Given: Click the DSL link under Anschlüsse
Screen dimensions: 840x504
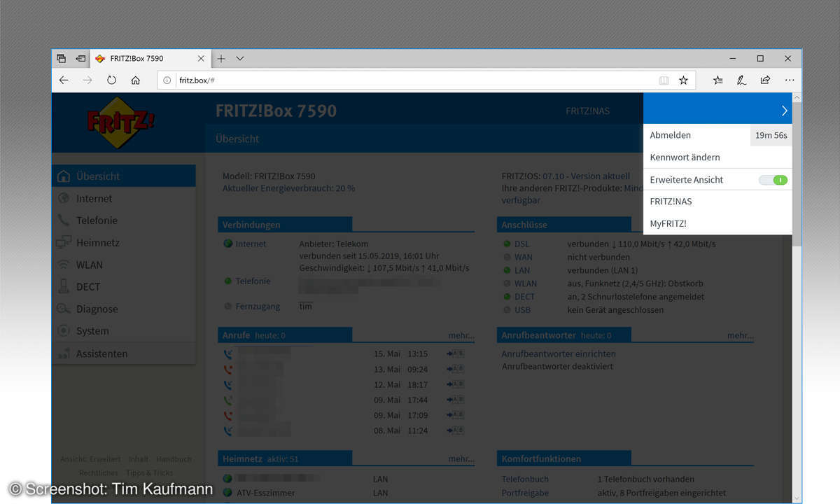Looking at the screenshot, I should point(522,244).
